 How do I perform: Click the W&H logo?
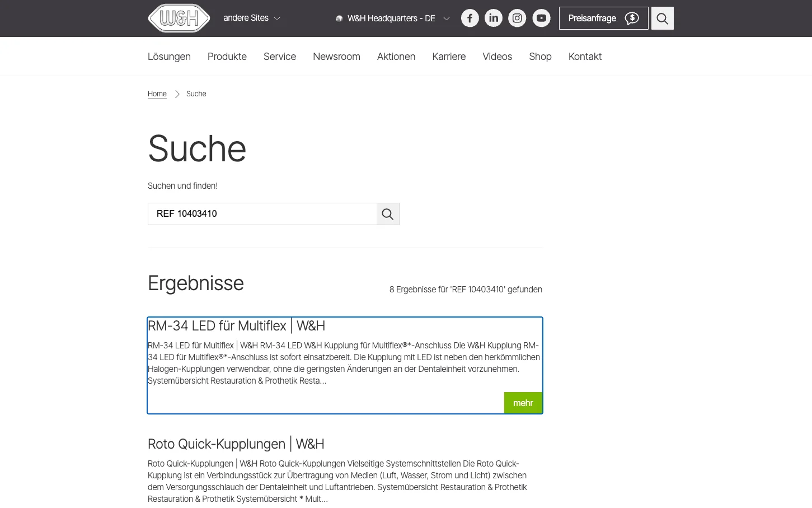coord(179,18)
